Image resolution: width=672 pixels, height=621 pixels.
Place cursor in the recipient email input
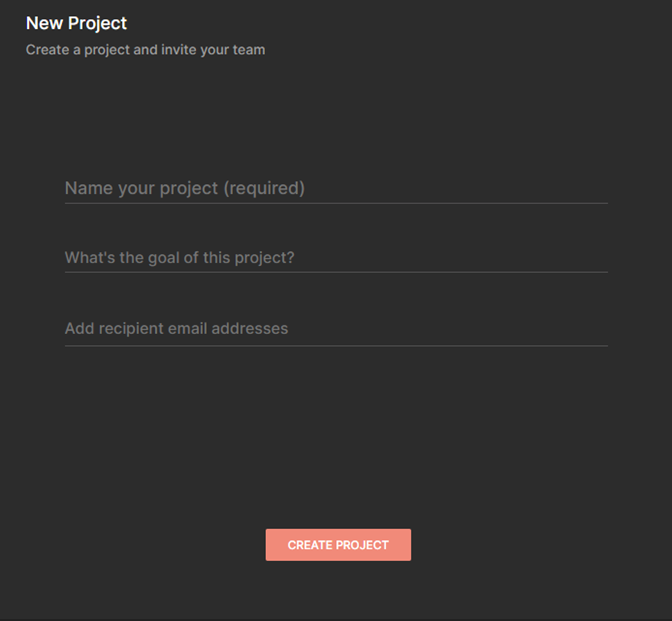tap(336, 329)
